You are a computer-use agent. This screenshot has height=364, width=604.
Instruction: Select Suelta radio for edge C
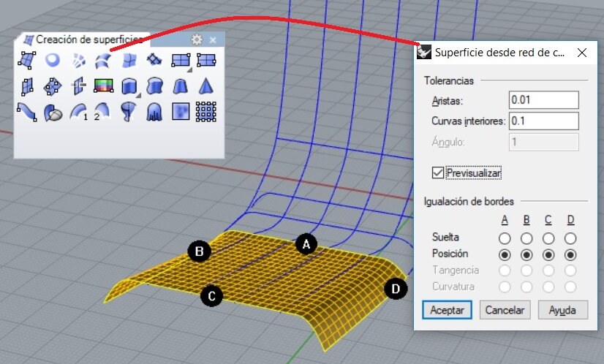click(548, 238)
